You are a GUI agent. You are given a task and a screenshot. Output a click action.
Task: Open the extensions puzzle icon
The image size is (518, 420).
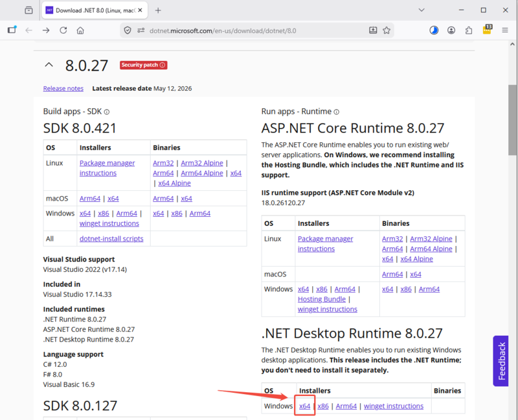(x=468, y=30)
